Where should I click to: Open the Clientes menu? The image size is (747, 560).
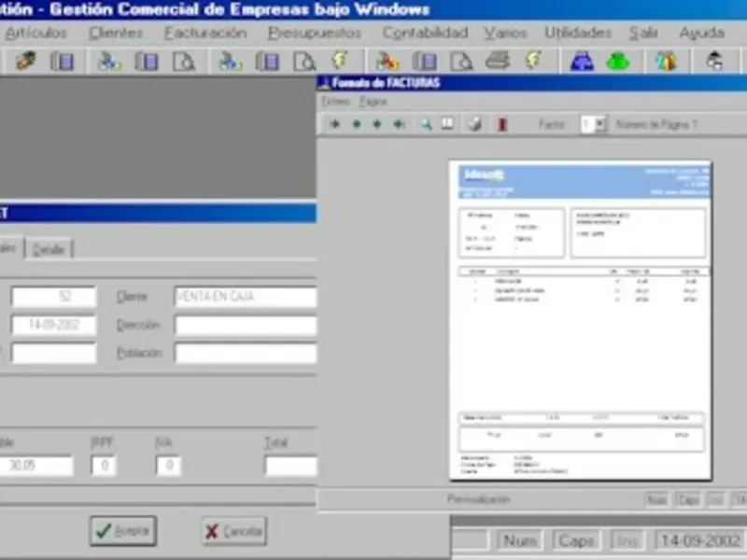pos(116,33)
